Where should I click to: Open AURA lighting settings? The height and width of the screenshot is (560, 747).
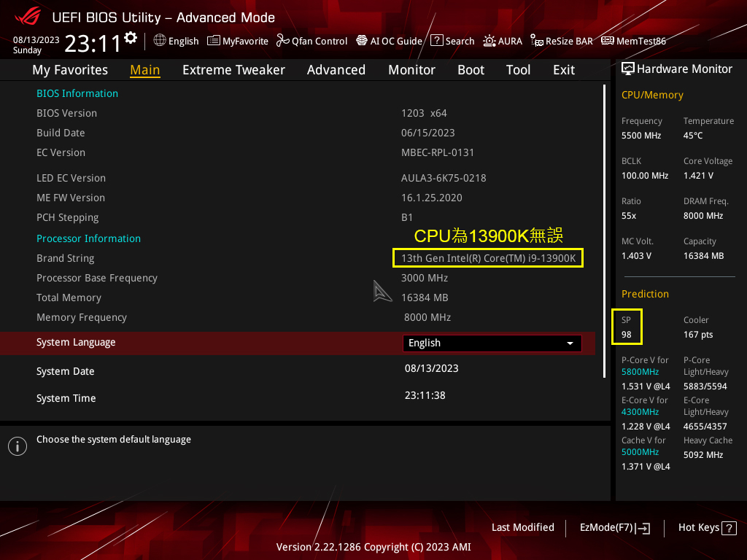click(503, 41)
